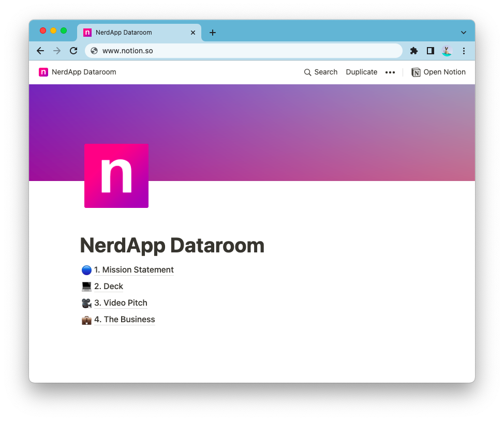Click the camera emoji next to Video Pitch
The height and width of the screenshot is (421, 504).
(86, 303)
